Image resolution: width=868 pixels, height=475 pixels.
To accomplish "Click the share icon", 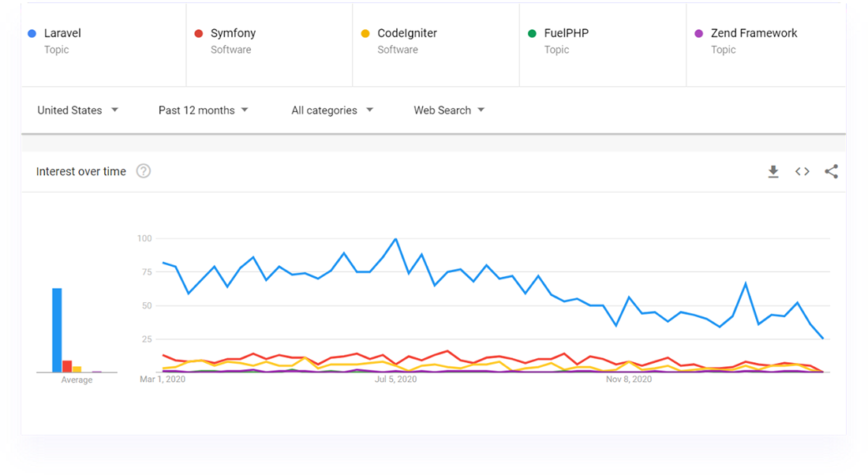I will click(x=832, y=171).
